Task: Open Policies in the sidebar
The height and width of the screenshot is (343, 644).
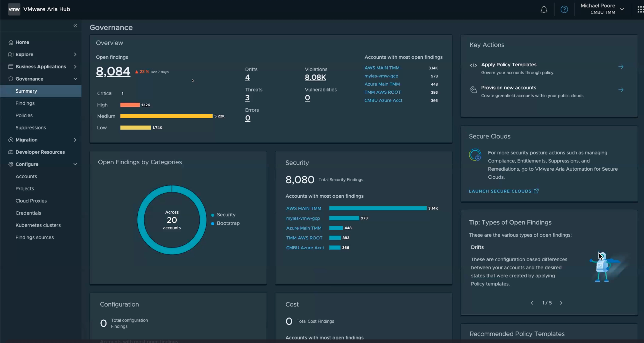Action: (x=24, y=115)
